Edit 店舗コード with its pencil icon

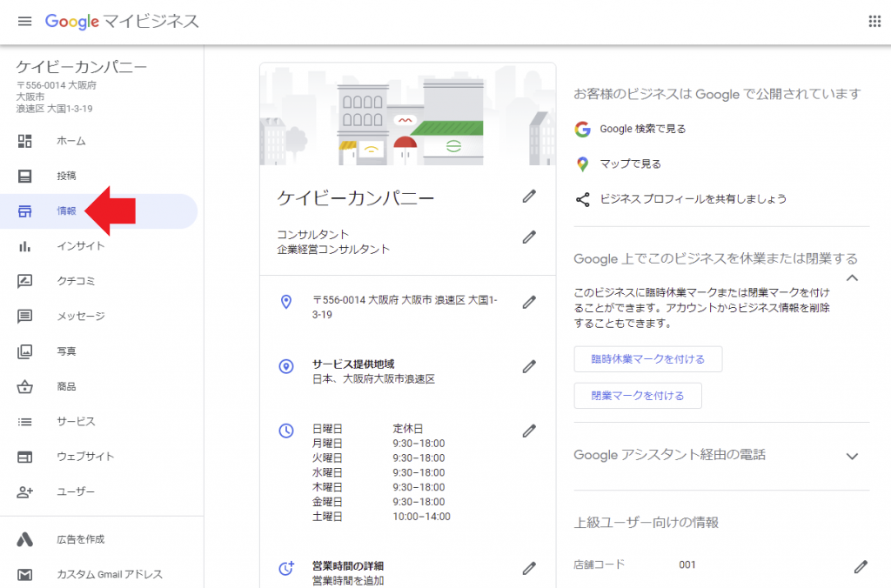coord(861,566)
